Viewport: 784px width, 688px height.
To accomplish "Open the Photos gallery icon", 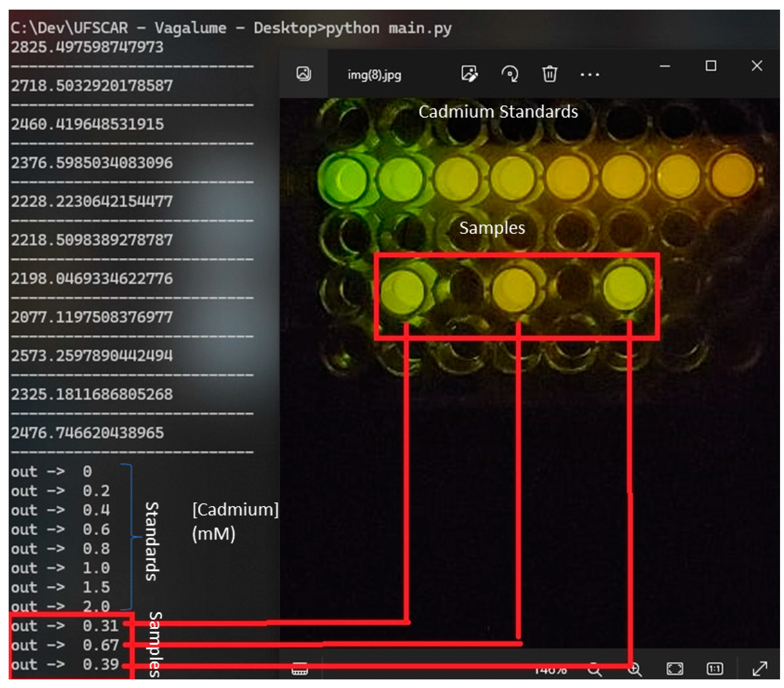I will 303,74.
